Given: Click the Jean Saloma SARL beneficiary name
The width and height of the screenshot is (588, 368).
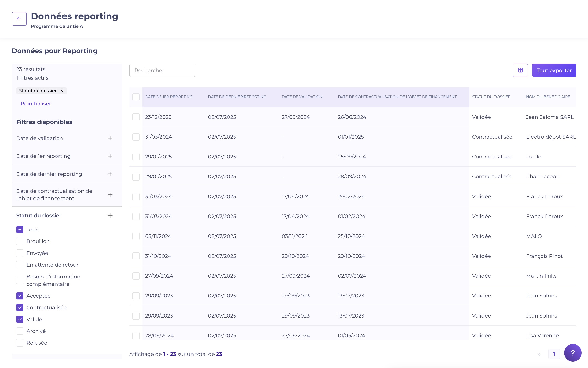Looking at the screenshot, I should (x=550, y=117).
